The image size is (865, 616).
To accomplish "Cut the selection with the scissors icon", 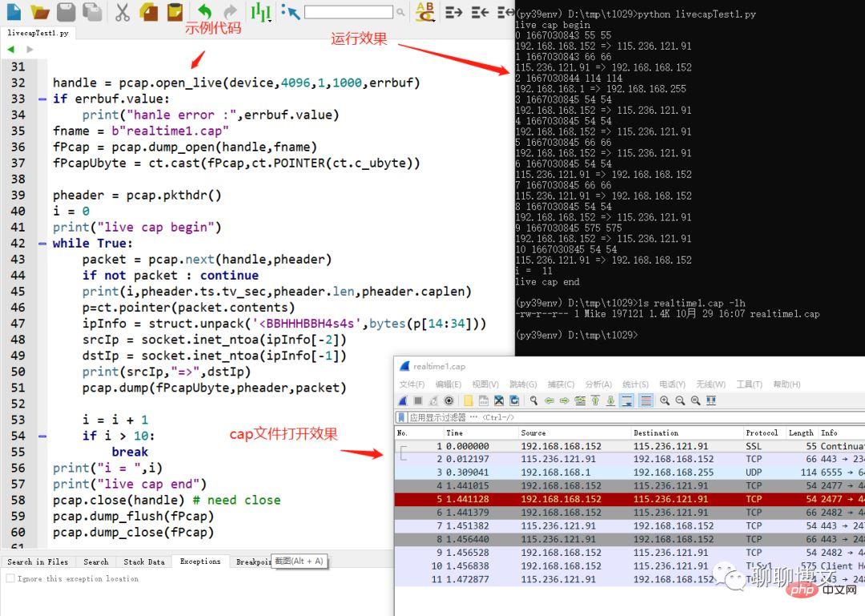I will [123, 11].
